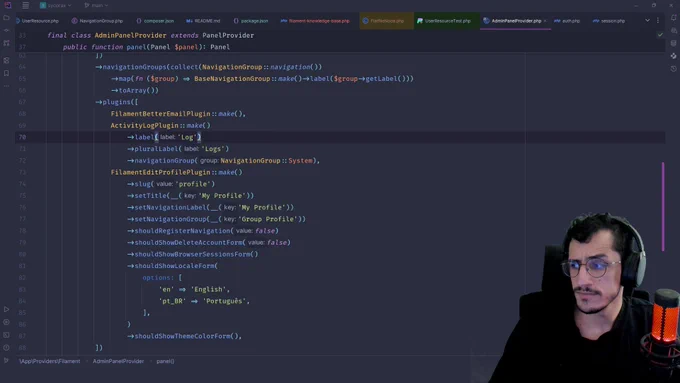Open the Services tool window
Screen dimensions: 680x383
6,322
